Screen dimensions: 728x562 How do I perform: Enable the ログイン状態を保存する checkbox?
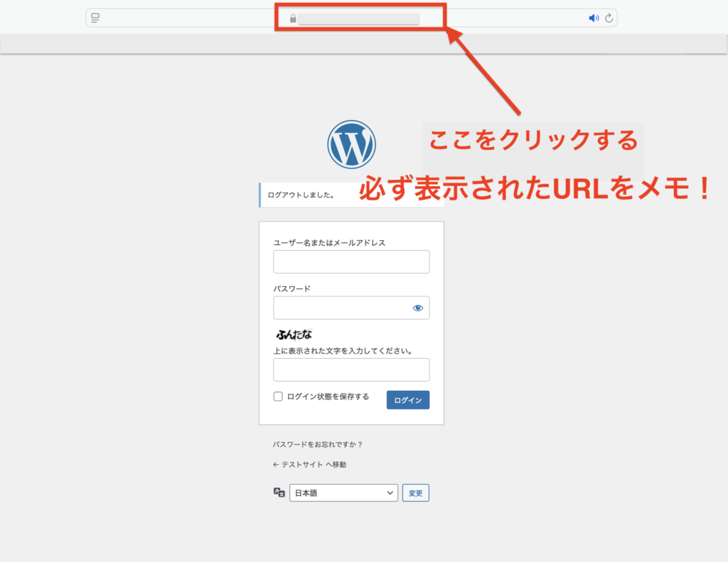click(279, 396)
